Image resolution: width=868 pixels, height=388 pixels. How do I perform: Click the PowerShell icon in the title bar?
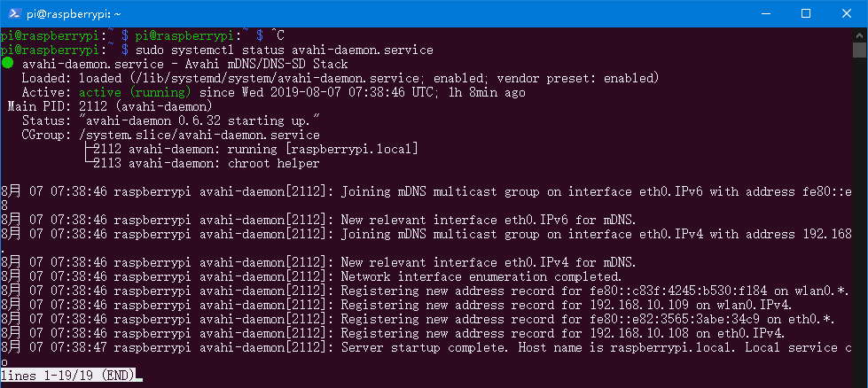coord(13,13)
